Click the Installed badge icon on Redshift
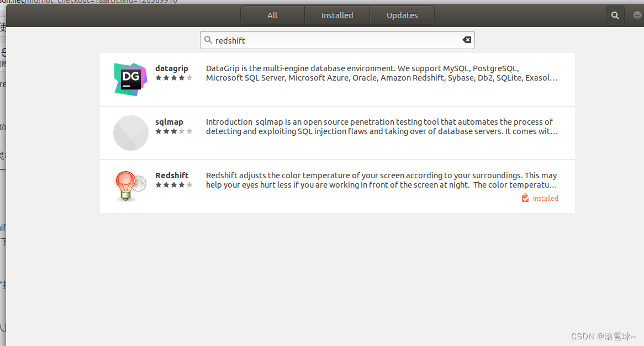Image resolution: width=644 pixels, height=346 pixels. (x=525, y=198)
